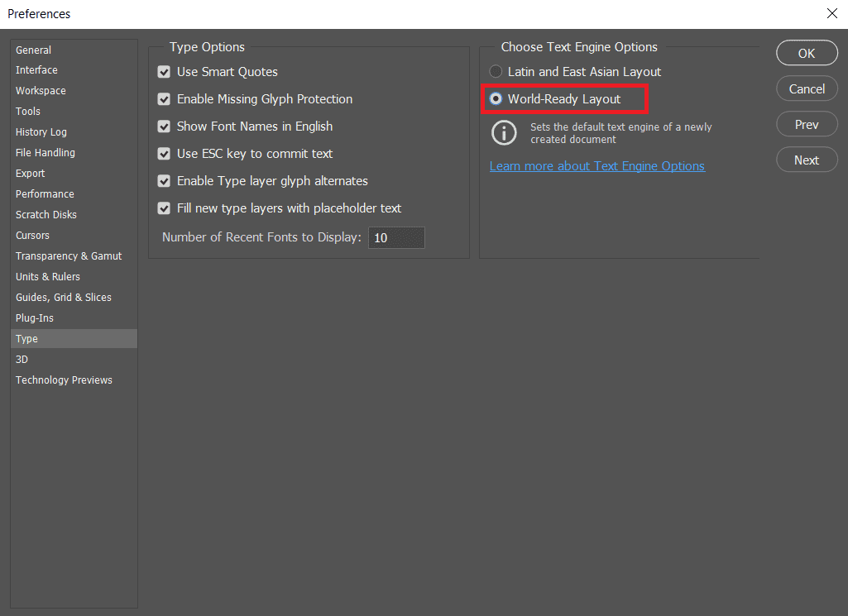Select Export category
The height and width of the screenshot is (616, 848).
tap(74, 174)
